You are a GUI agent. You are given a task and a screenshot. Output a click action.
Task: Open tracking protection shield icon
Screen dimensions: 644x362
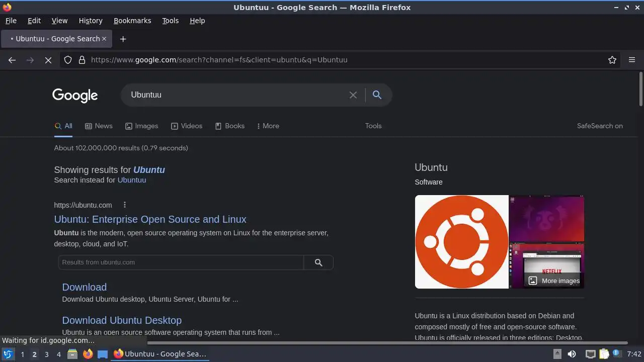tap(68, 60)
